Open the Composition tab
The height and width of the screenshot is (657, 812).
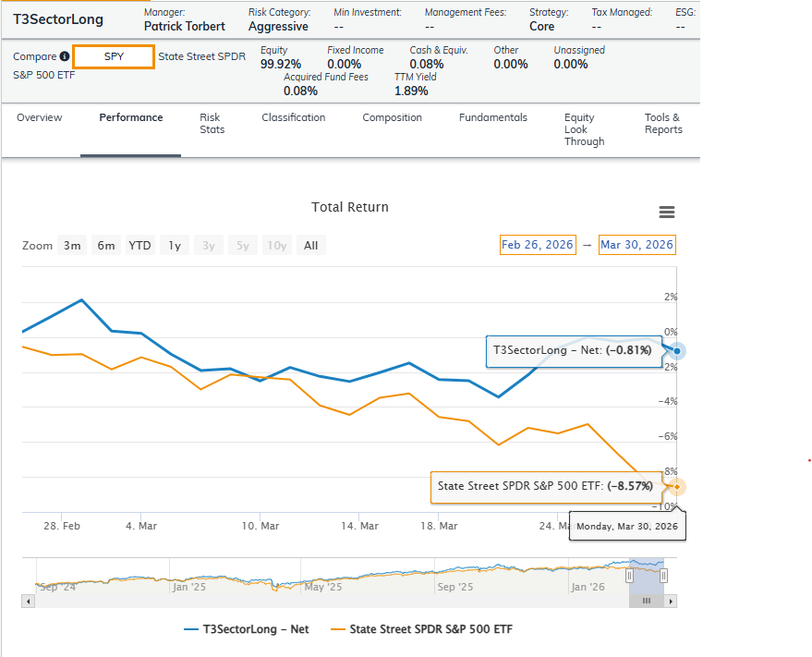coord(392,117)
